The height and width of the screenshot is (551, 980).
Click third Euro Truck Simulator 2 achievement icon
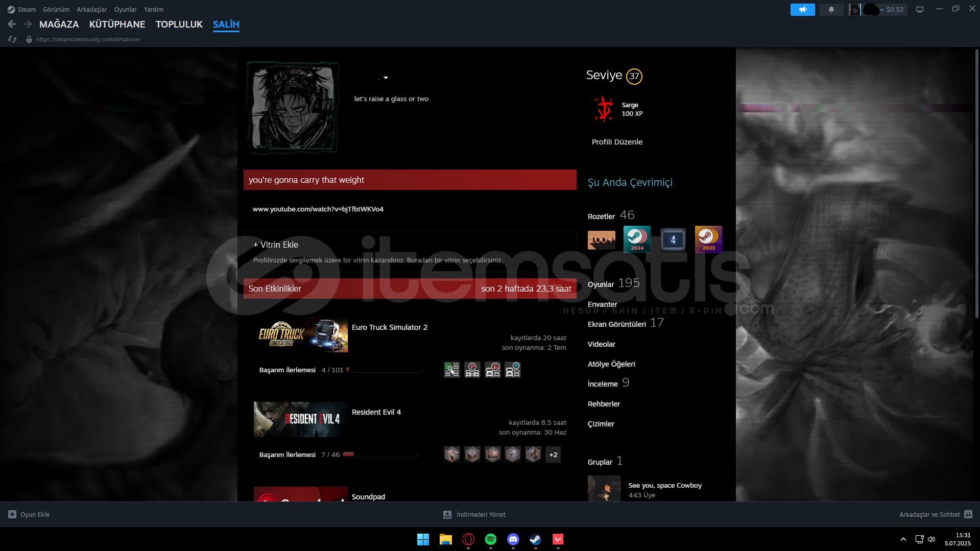coord(493,370)
